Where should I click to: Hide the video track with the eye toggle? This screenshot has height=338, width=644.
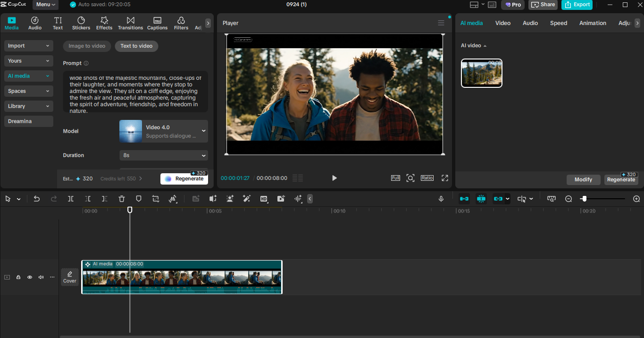[29, 277]
